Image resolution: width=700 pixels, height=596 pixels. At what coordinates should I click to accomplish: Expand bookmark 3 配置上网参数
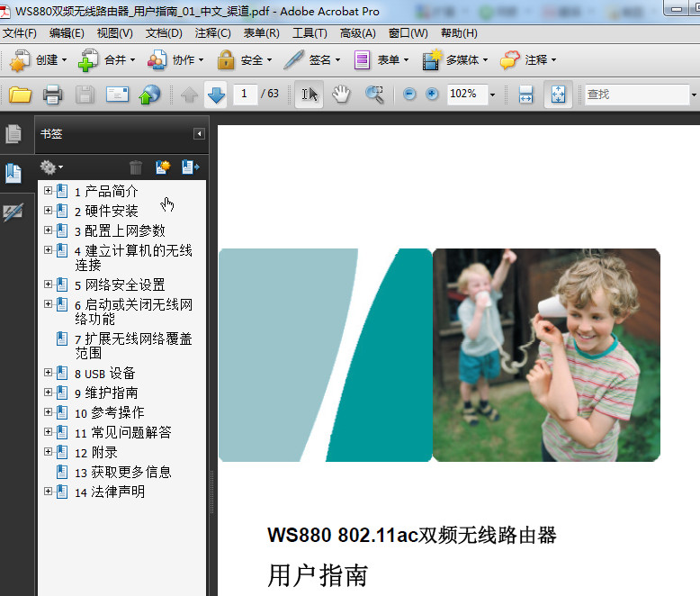pos(48,230)
